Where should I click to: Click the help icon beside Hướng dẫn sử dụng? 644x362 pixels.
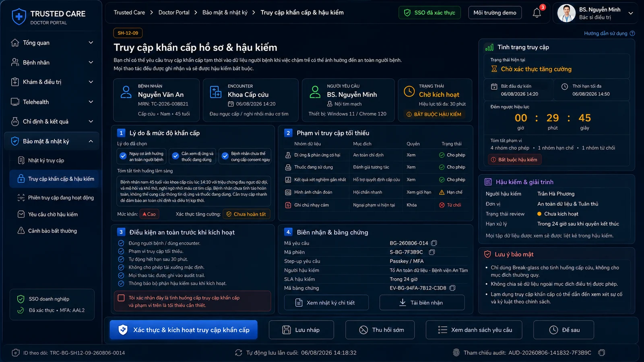click(x=632, y=33)
